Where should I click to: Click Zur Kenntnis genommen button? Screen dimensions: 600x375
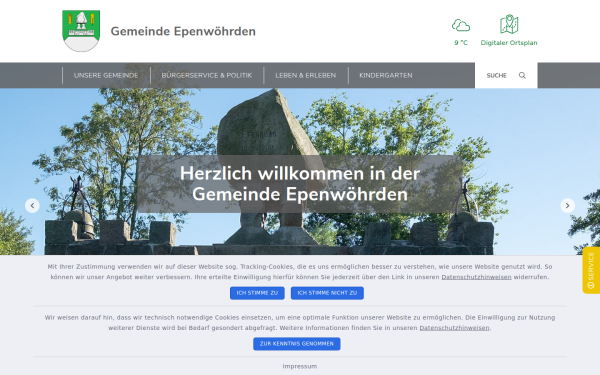(297, 344)
